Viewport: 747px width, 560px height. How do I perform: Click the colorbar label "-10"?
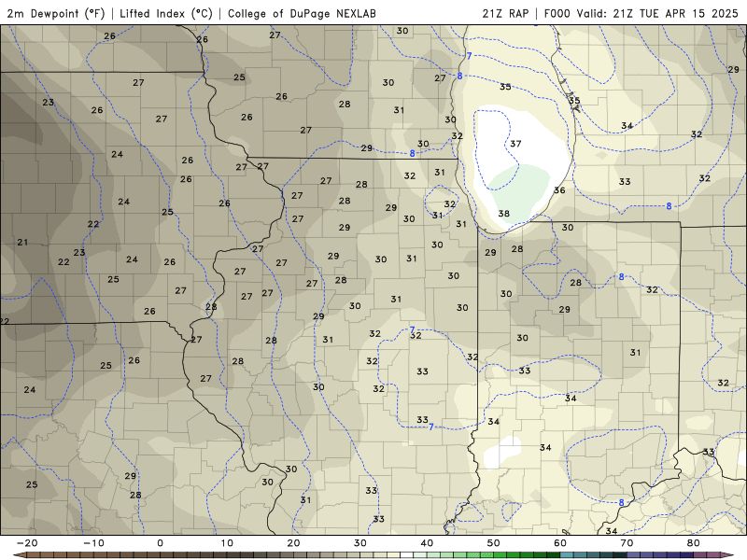(93, 543)
